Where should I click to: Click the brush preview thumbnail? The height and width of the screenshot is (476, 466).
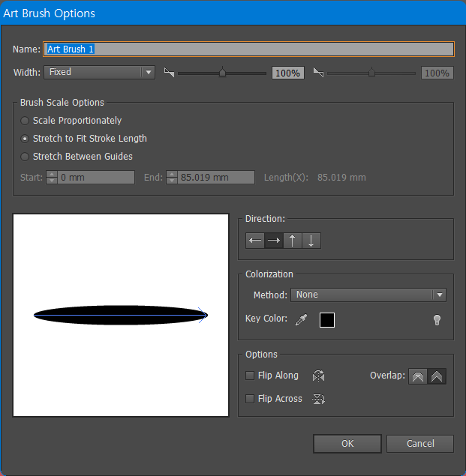tap(121, 315)
